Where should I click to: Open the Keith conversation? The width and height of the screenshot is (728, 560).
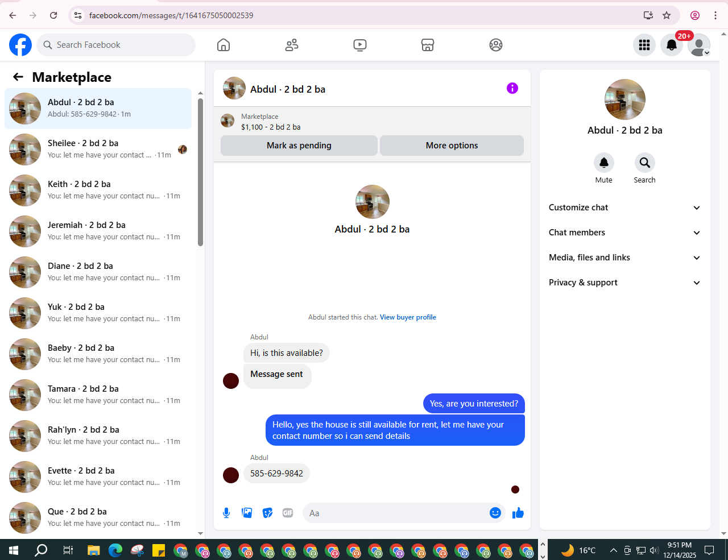click(98, 190)
